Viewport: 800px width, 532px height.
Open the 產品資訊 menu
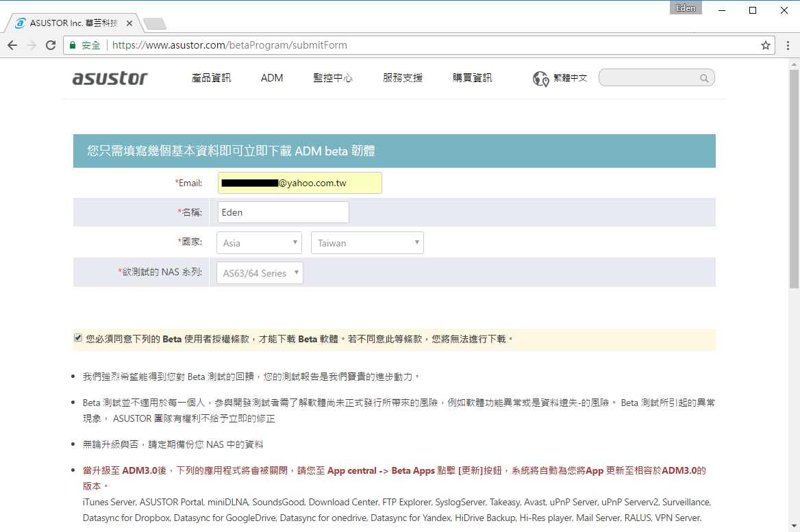click(211, 78)
